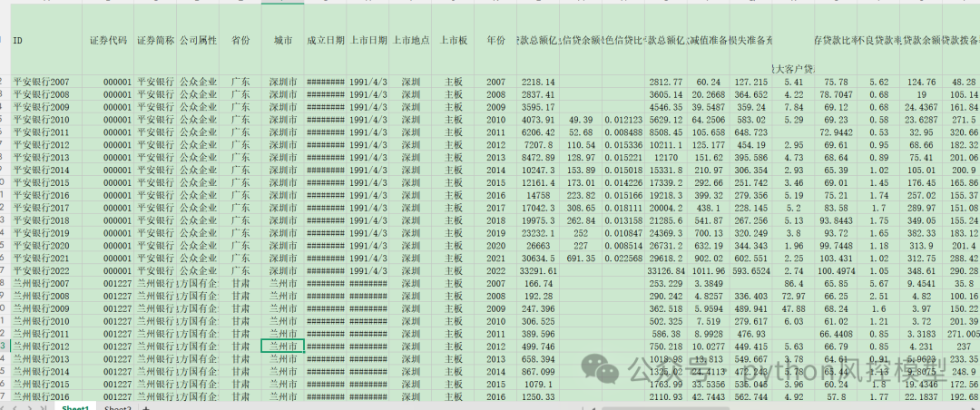Select the 成立日期 header cell

pyautogui.click(x=325, y=41)
